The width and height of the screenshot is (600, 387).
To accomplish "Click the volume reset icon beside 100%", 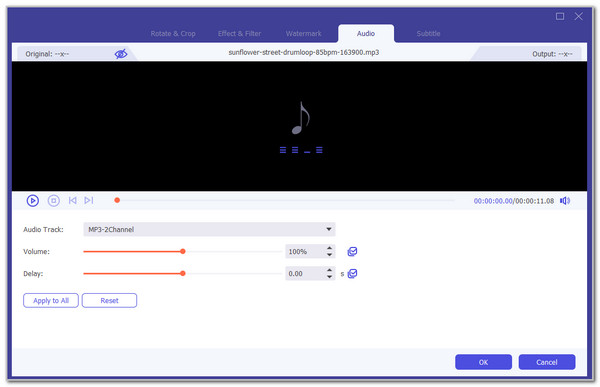I will (352, 251).
